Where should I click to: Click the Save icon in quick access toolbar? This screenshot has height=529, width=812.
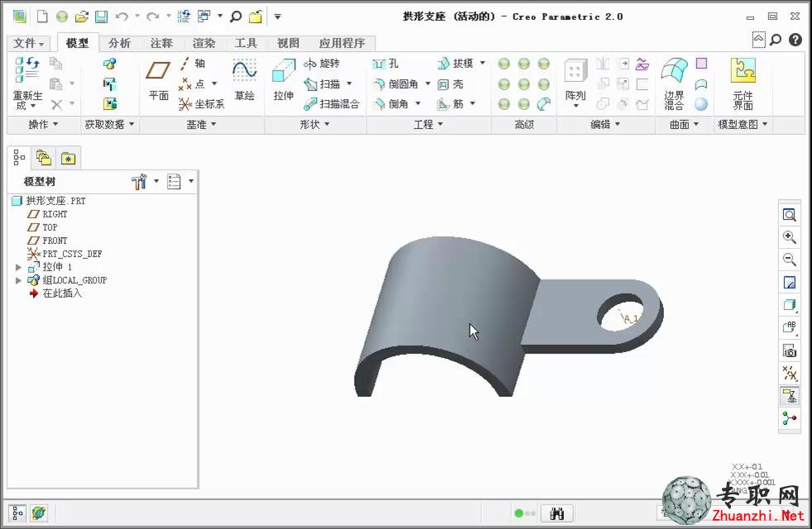[101, 17]
